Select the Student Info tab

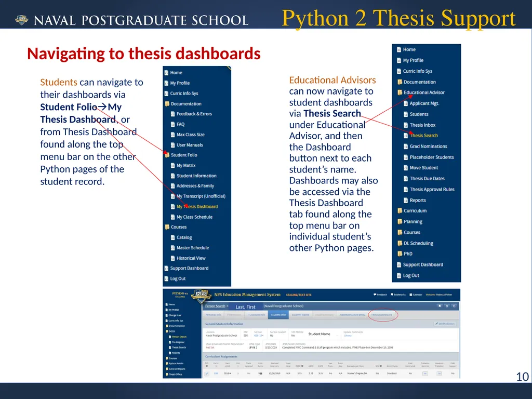[x=278, y=315]
